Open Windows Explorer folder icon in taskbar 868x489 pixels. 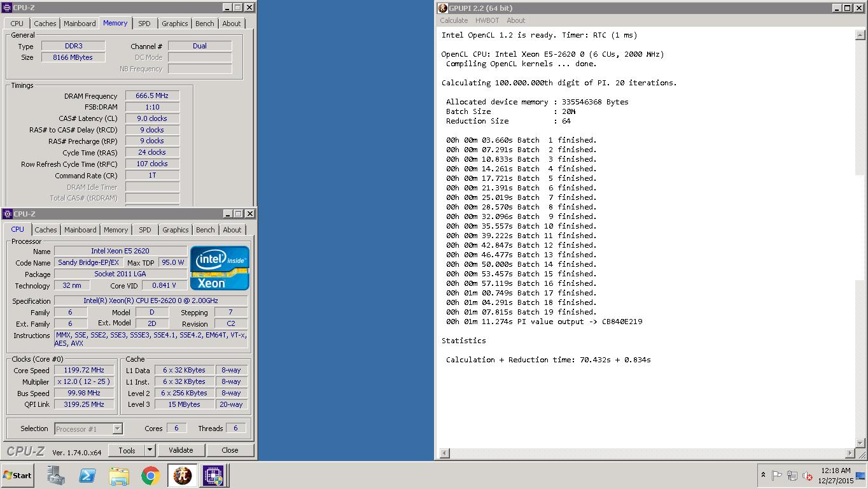[118, 475]
